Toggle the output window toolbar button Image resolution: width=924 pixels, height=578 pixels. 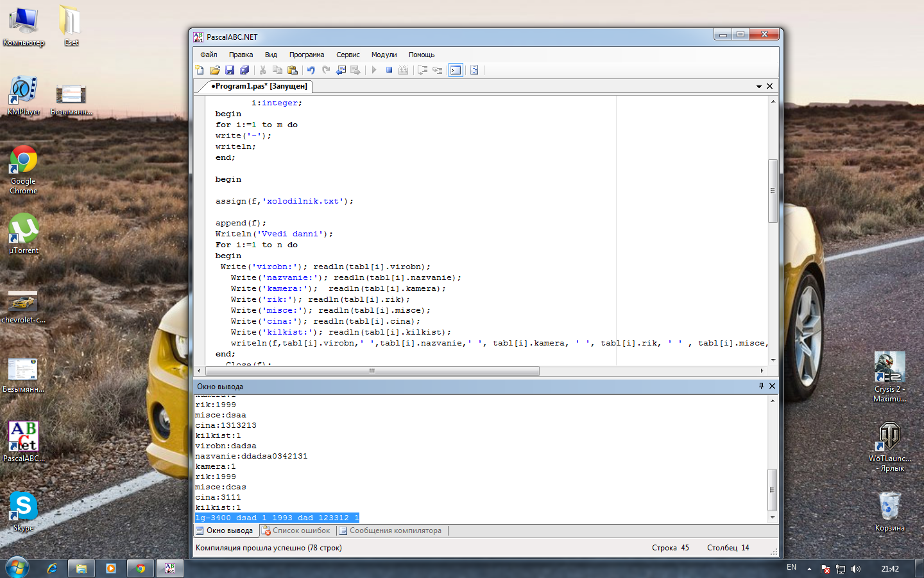[456, 70]
